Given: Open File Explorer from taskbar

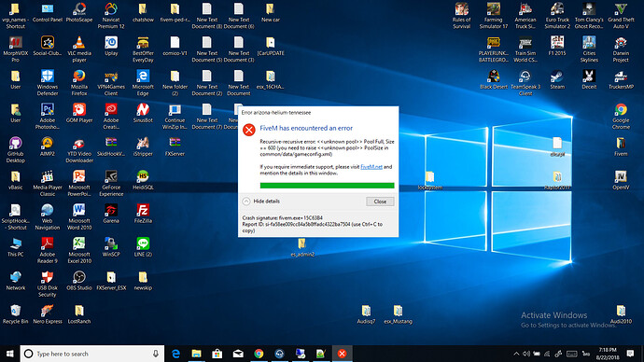Looking at the screenshot, I should point(196,354).
